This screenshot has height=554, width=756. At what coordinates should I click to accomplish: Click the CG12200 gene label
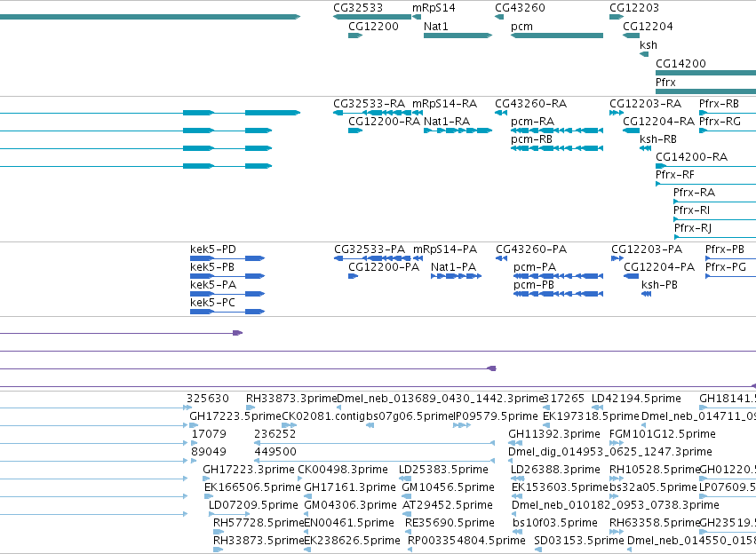coord(373,27)
